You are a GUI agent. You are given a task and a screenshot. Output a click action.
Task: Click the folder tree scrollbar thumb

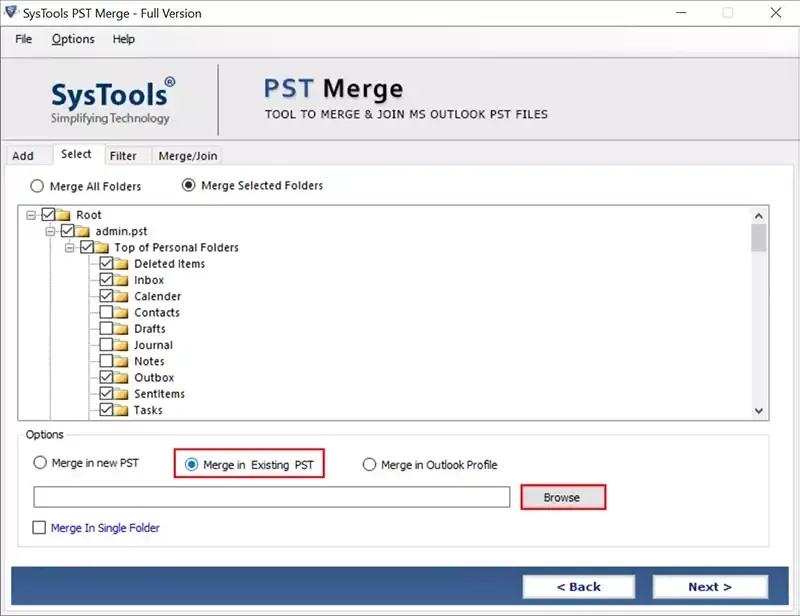coord(759,238)
